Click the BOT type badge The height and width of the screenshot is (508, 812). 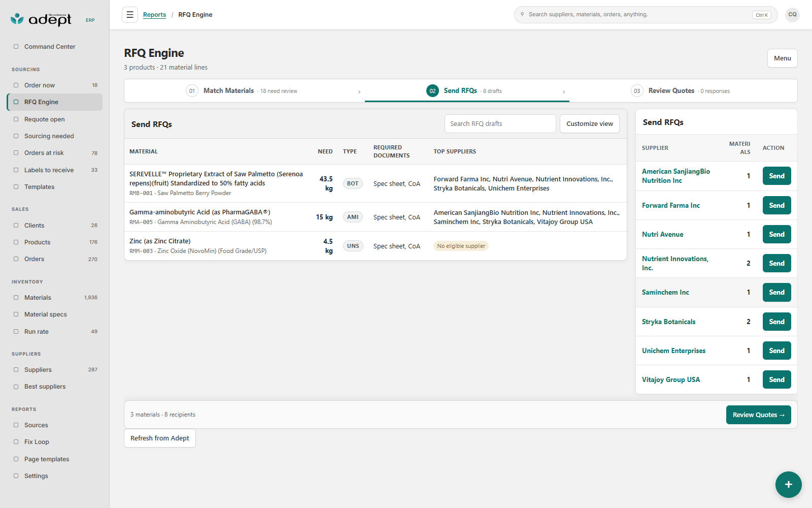(353, 183)
